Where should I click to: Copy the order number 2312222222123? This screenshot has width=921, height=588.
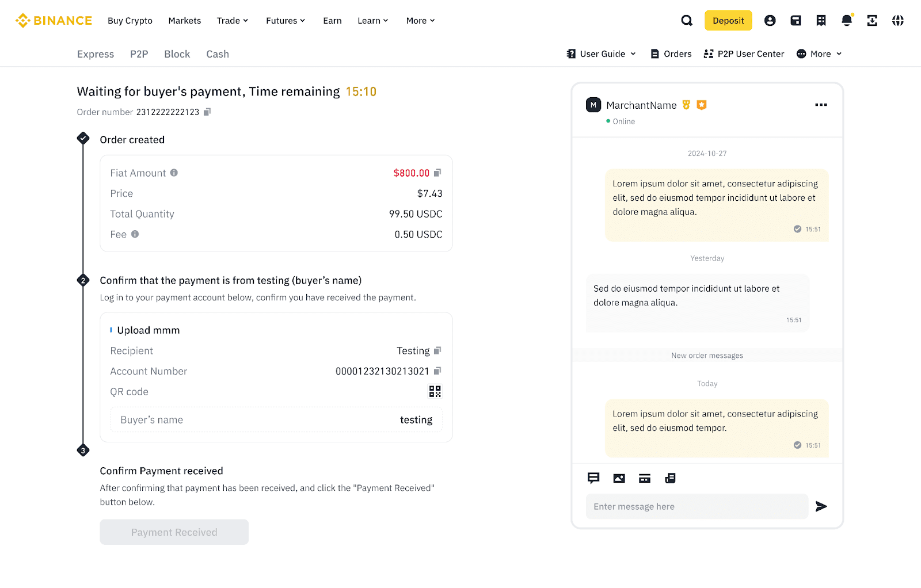[207, 112]
